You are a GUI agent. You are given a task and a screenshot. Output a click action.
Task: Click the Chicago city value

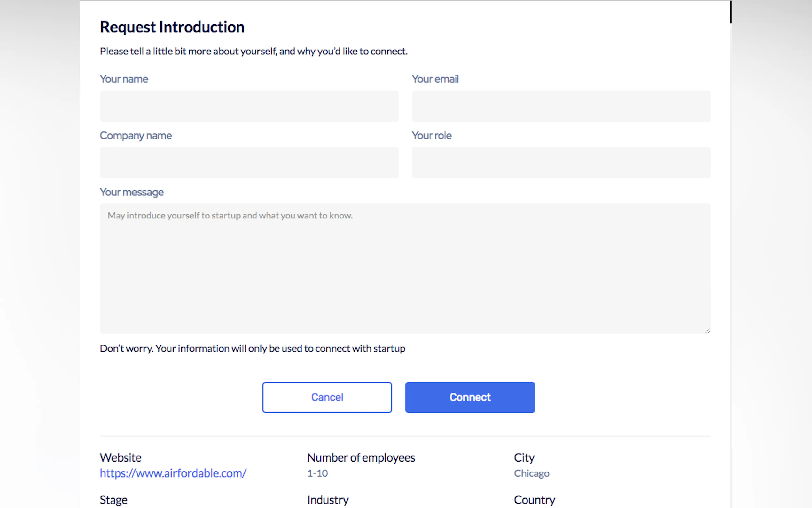coord(531,473)
